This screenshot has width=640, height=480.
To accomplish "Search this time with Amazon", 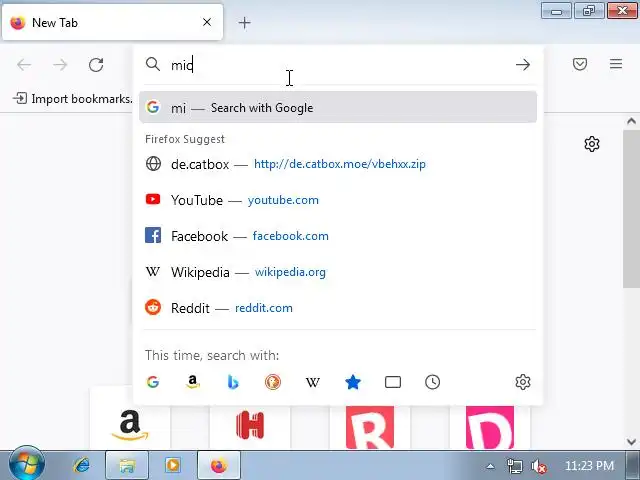I will [x=192, y=382].
